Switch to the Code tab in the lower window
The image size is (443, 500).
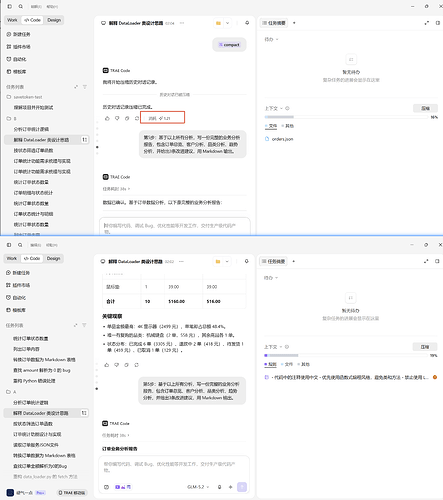(32, 259)
